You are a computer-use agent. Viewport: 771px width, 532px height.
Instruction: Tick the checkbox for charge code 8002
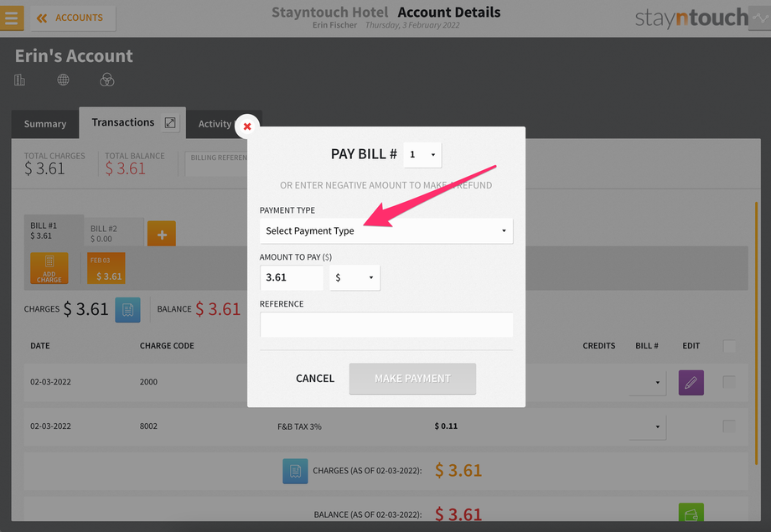[x=729, y=426]
